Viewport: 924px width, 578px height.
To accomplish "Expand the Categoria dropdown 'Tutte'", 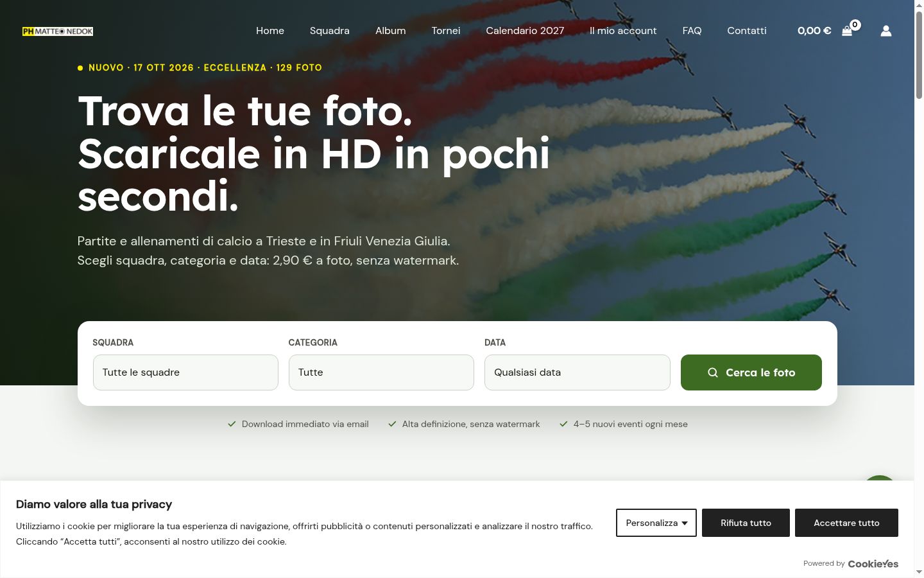I will pos(381,372).
